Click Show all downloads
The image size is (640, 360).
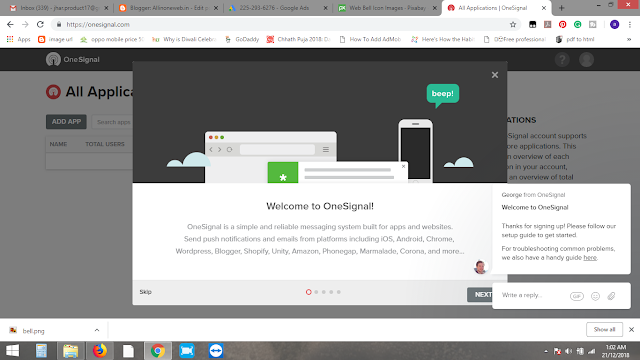[x=604, y=329]
